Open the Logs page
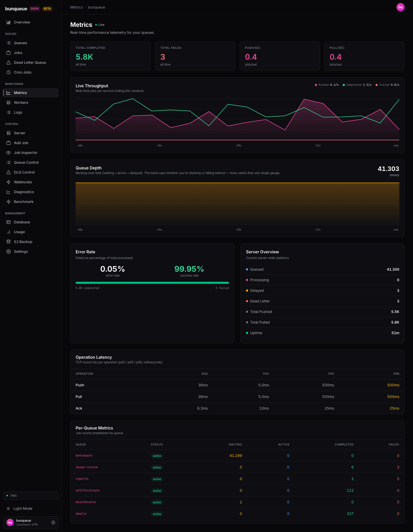The image size is (413, 532). coord(31,112)
